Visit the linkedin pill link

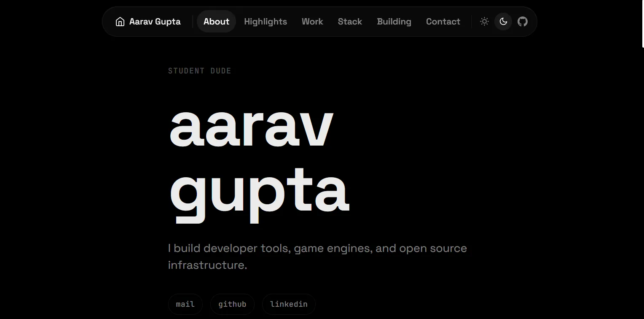coord(289,304)
